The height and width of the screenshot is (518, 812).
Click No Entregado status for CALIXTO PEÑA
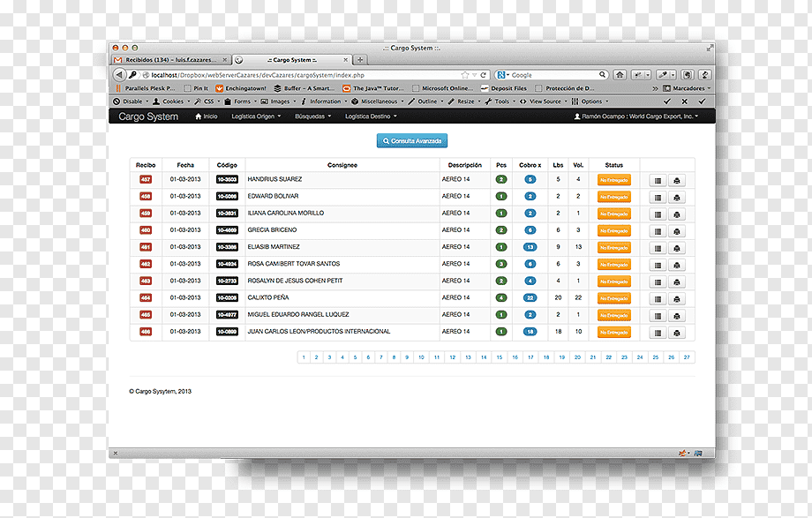(x=613, y=298)
